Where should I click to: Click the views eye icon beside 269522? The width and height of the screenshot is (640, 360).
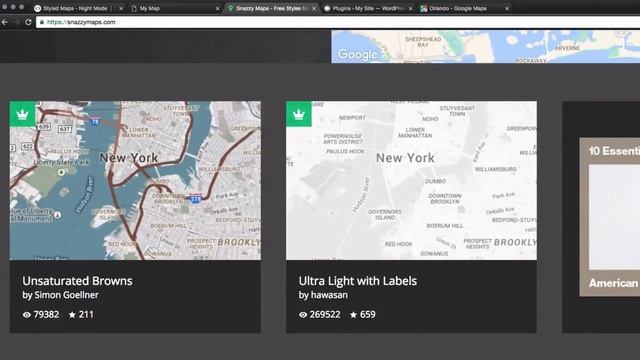click(x=303, y=315)
